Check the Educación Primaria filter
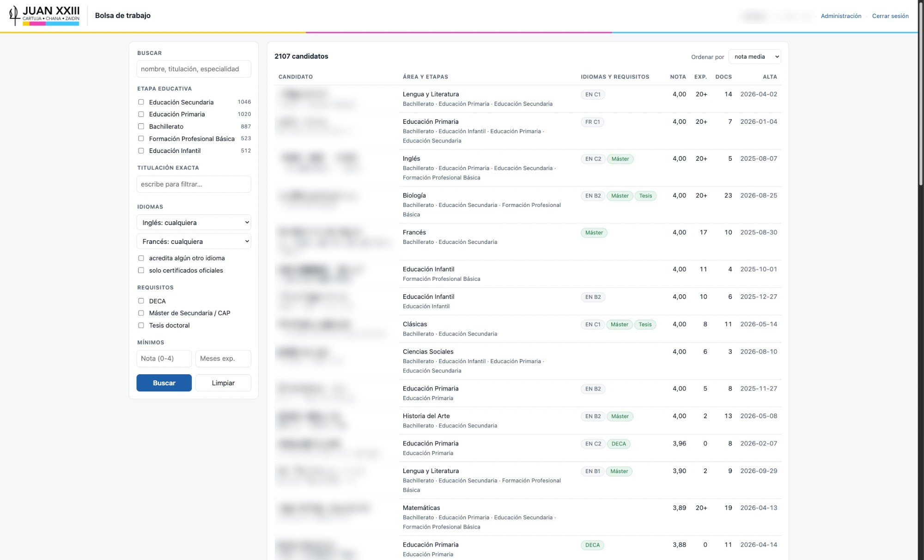 141,114
